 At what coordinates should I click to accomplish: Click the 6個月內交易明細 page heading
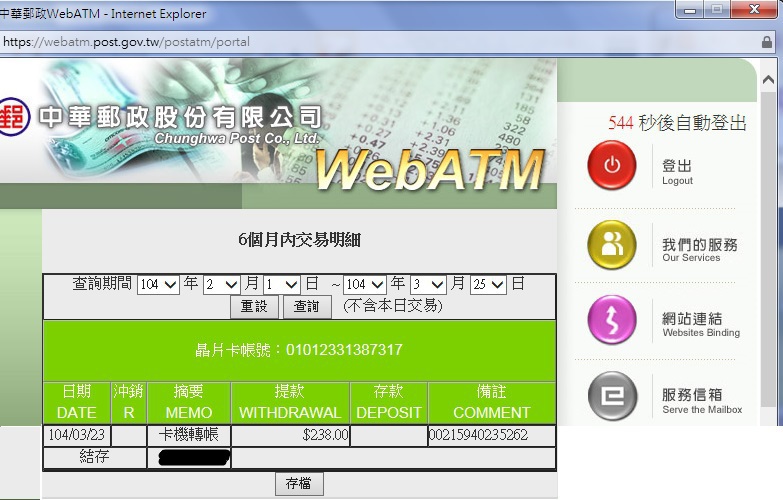tap(299, 240)
